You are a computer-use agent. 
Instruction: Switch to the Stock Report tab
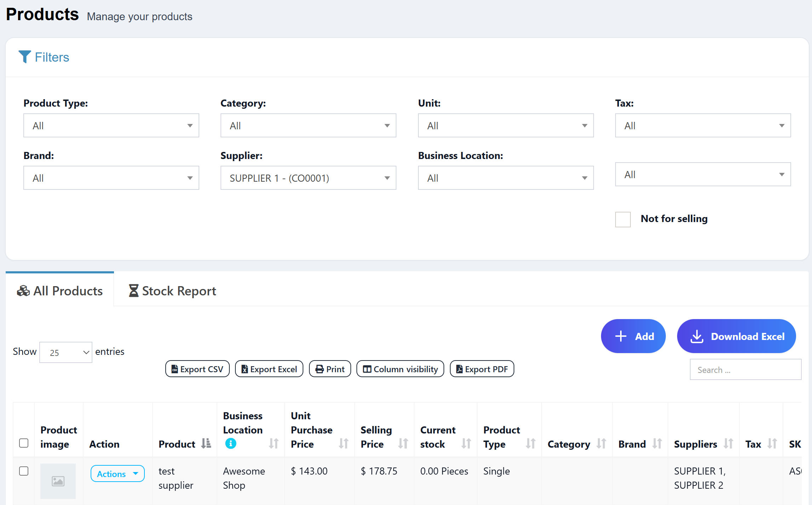[172, 291]
